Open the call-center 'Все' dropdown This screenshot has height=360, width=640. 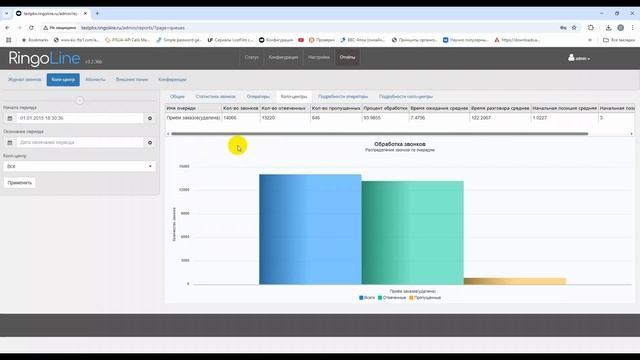tap(79, 166)
